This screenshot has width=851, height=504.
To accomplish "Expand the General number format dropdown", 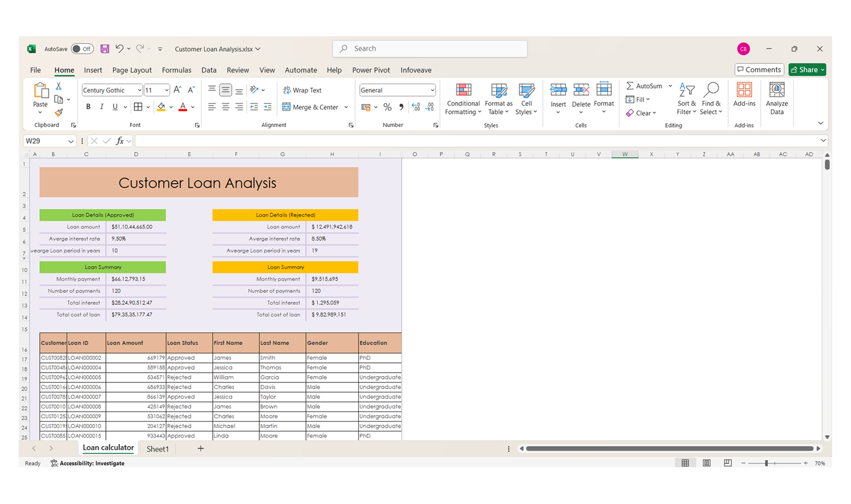I will (432, 90).
